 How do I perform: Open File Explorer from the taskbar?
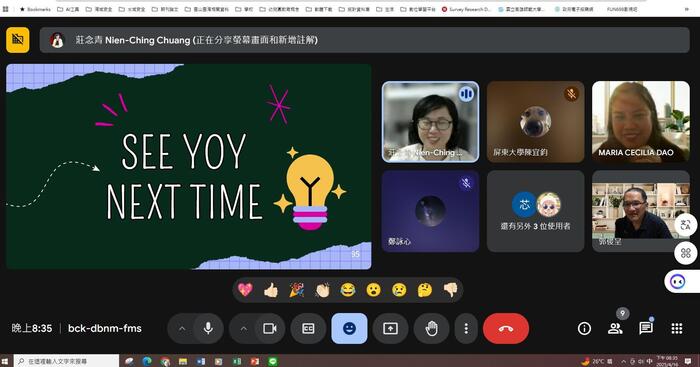(x=183, y=361)
